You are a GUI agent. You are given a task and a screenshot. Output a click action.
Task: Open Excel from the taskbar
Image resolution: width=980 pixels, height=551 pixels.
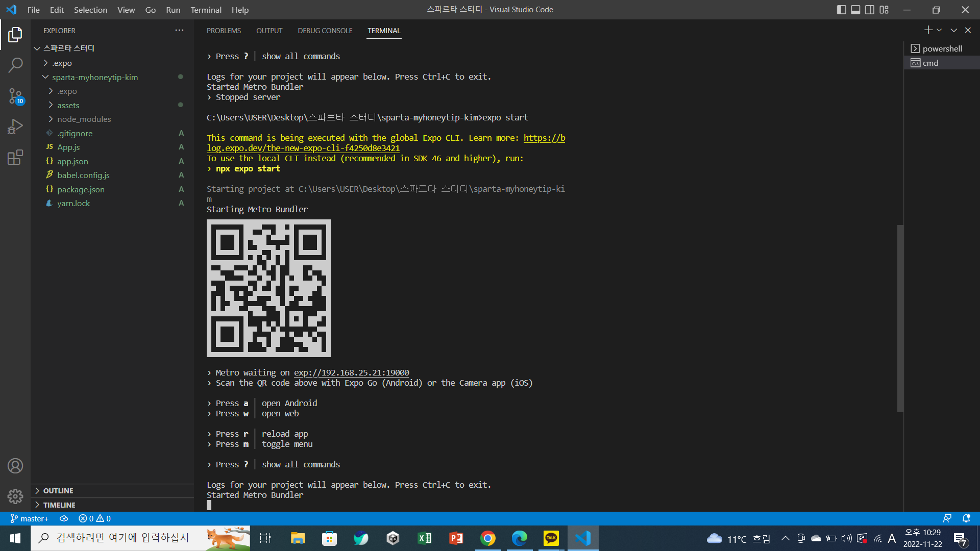[x=424, y=538]
